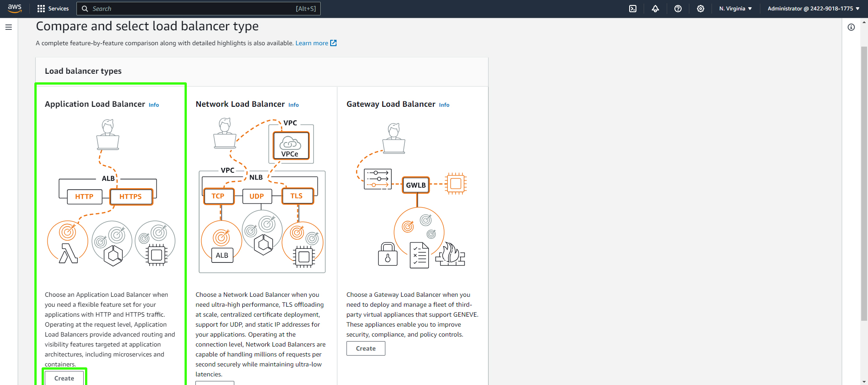This screenshot has height=385, width=868.
Task: Open Info for Application Load Balancer
Action: tap(154, 105)
